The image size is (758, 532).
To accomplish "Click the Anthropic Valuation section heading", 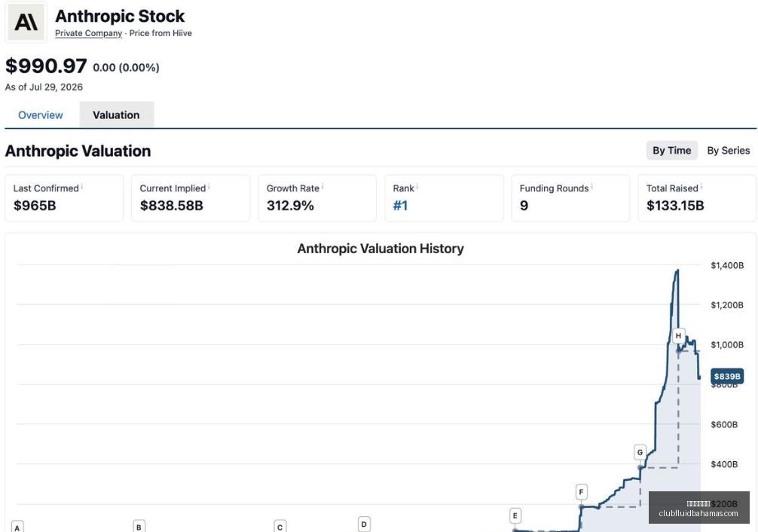I will 78,151.
